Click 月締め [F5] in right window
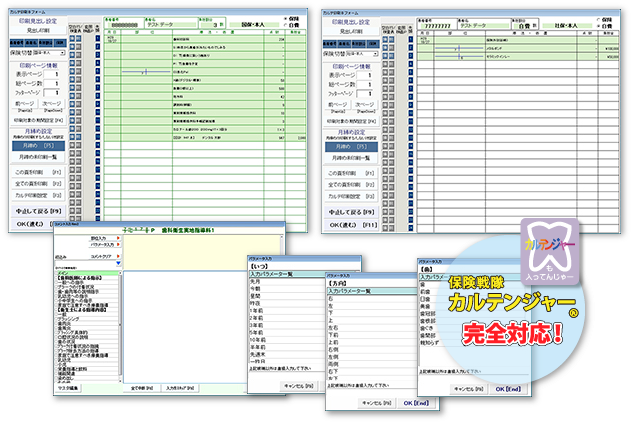 351,146
